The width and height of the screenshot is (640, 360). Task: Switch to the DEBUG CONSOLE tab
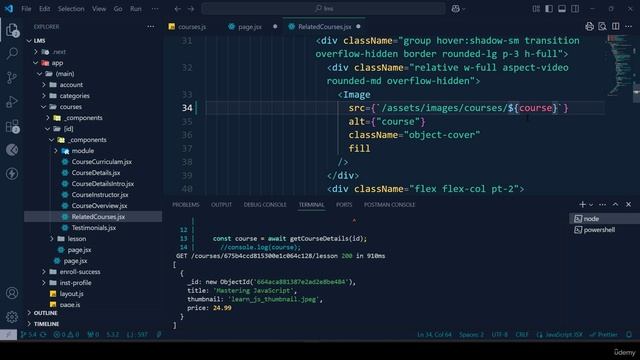[265, 204]
